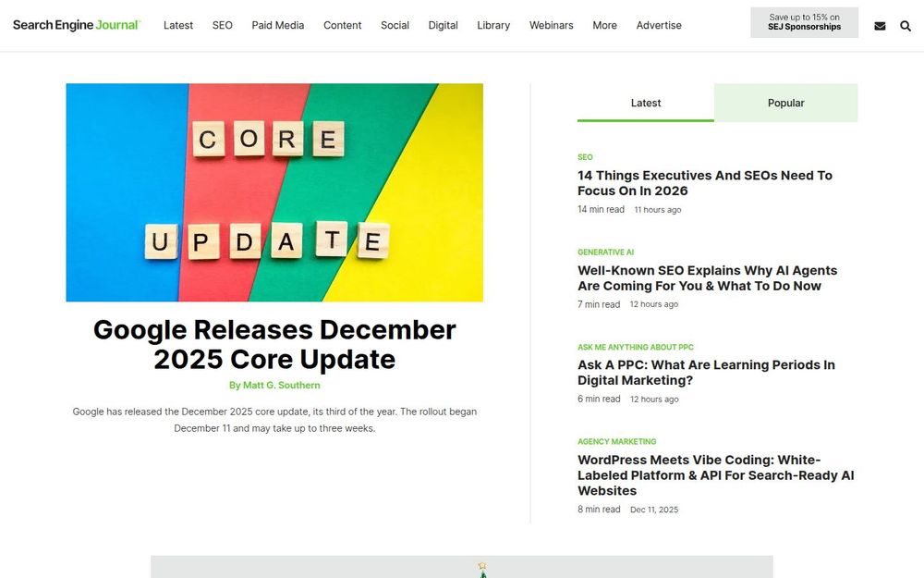Open 14 Things Executives And SEOs article

click(x=705, y=183)
